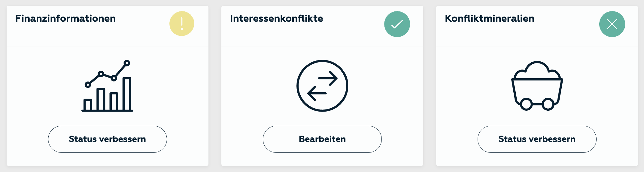Click the left-pointing arrow inside the exchange circle

click(x=317, y=93)
